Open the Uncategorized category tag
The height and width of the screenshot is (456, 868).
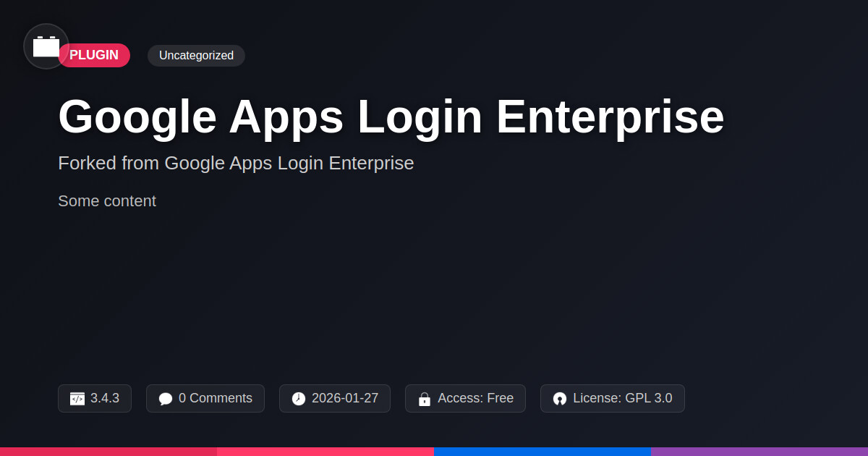click(196, 55)
